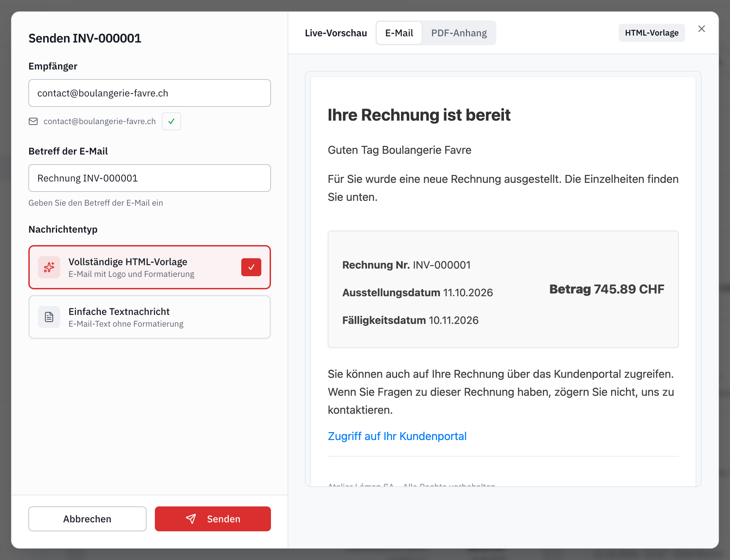
Task: Close the send invoice dialog
Action: click(x=702, y=29)
